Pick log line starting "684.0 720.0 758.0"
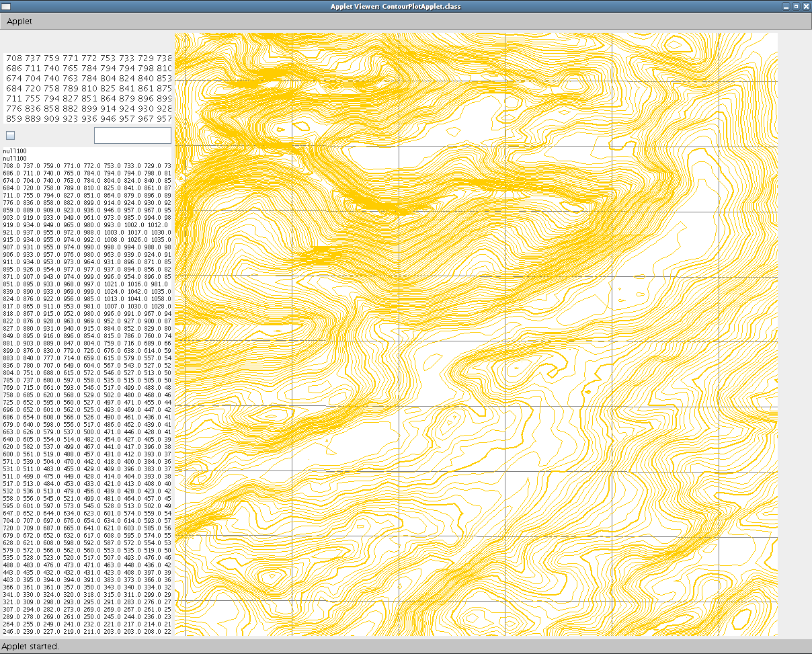The height and width of the screenshot is (654, 812). pyautogui.click(x=87, y=188)
